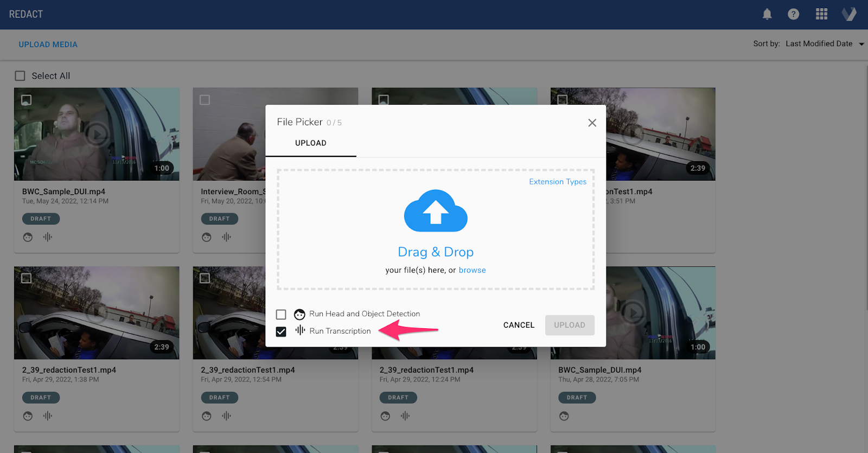Click the Veritone profile logo icon
This screenshot has height=453, width=868.
(x=849, y=14)
